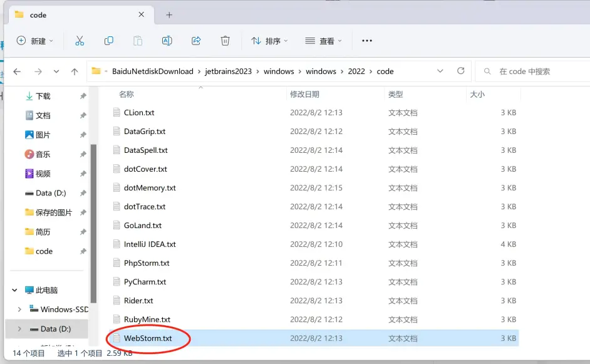The image size is (590, 364).
Task: Click the Cut scissors icon
Action: pyautogui.click(x=80, y=41)
